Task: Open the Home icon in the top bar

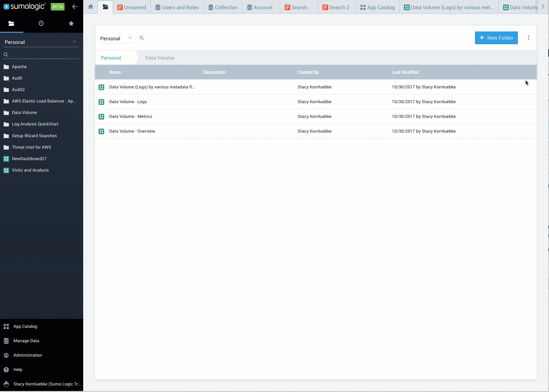Action: [x=90, y=7]
